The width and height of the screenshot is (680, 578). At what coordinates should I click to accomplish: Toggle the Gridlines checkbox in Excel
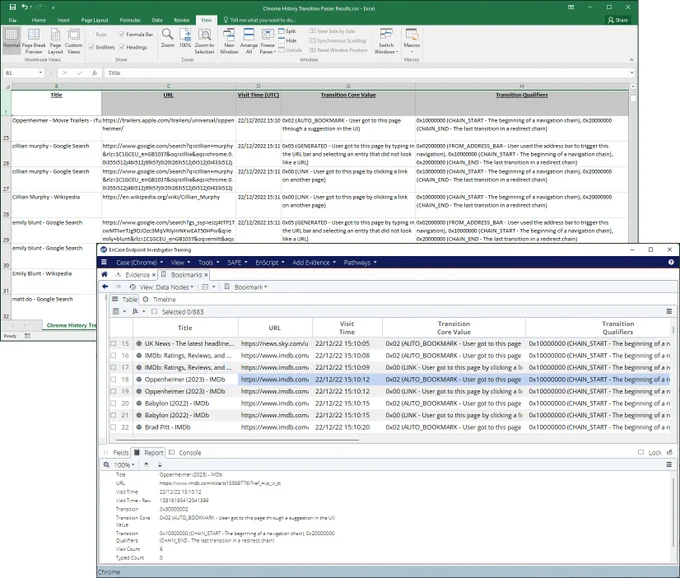click(91, 47)
